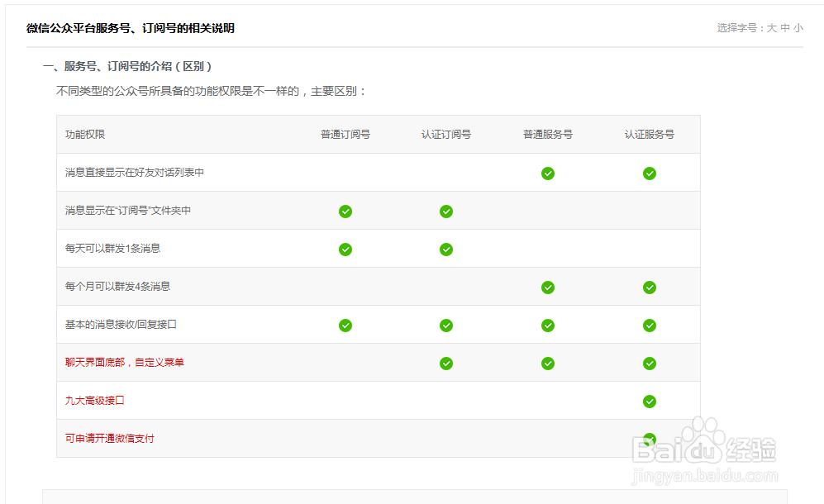Click 普通服务号 checkmark in 消息直接显示在好友对话列表中 row
824x504 pixels.
tap(548, 174)
